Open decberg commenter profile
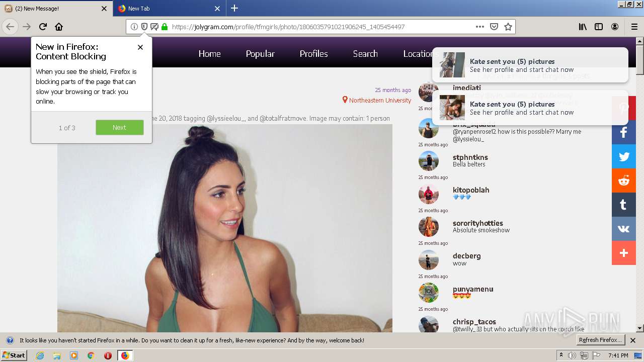 [x=467, y=256]
